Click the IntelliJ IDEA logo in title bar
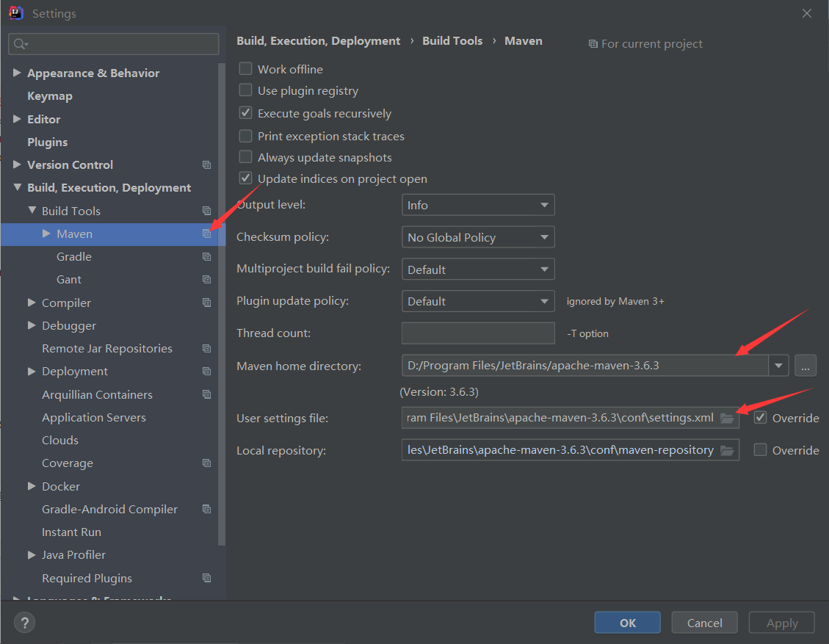The height and width of the screenshot is (644, 829). [x=16, y=12]
